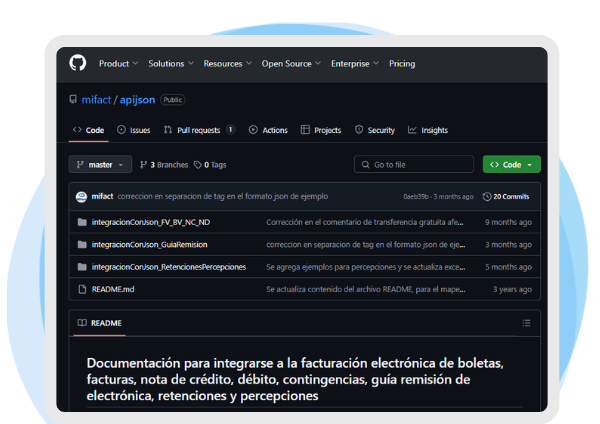Go to the Pricing page
This screenshot has width=600, height=424.
coord(402,64)
